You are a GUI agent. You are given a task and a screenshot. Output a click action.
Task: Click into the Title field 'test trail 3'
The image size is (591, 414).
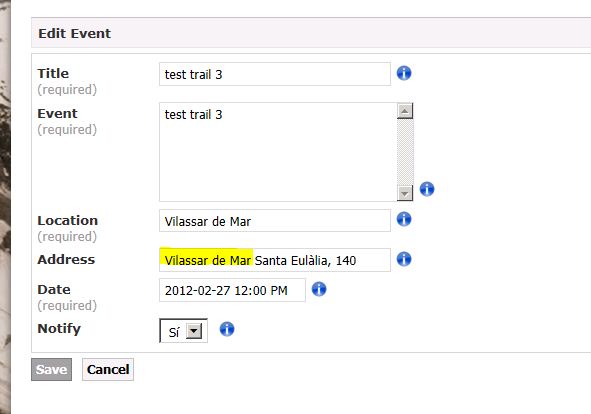coord(275,74)
